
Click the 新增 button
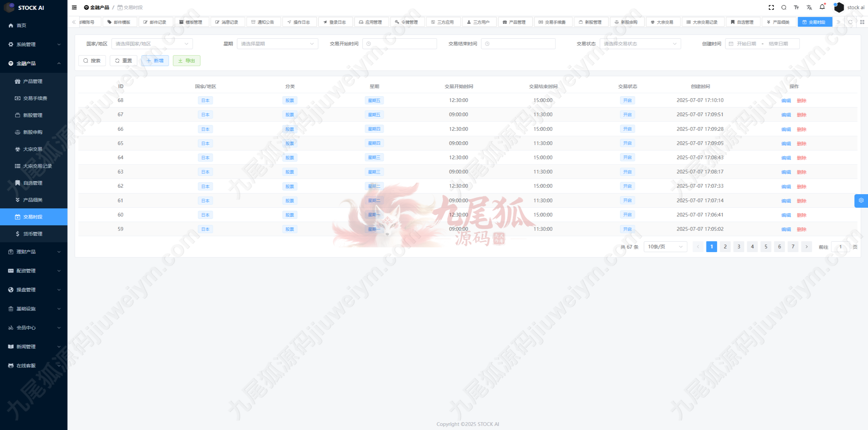[x=155, y=61]
